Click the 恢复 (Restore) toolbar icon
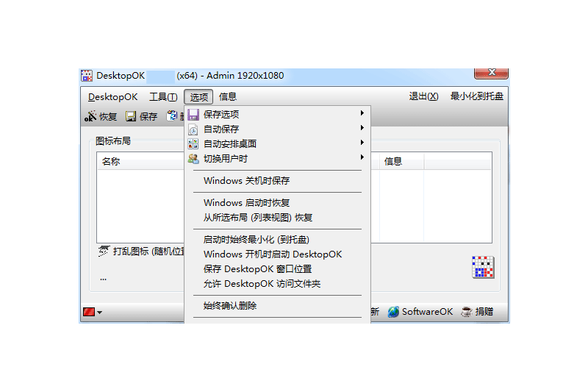The height and width of the screenshot is (392, 588). click(91, 116)
